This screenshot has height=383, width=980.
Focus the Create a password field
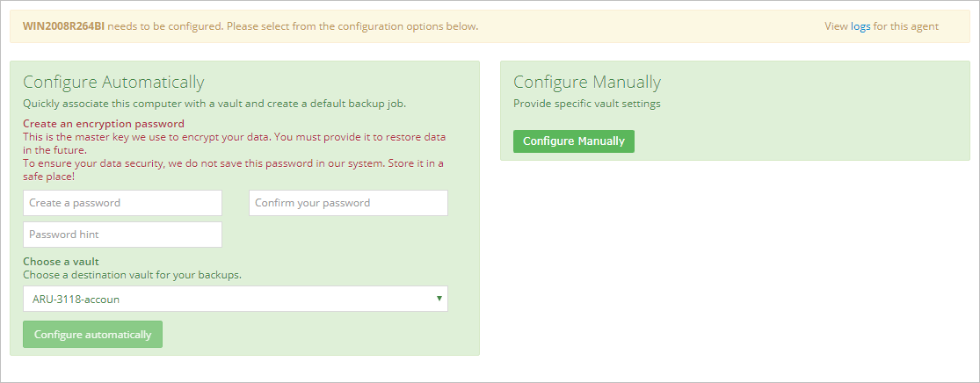pos(122,203)
